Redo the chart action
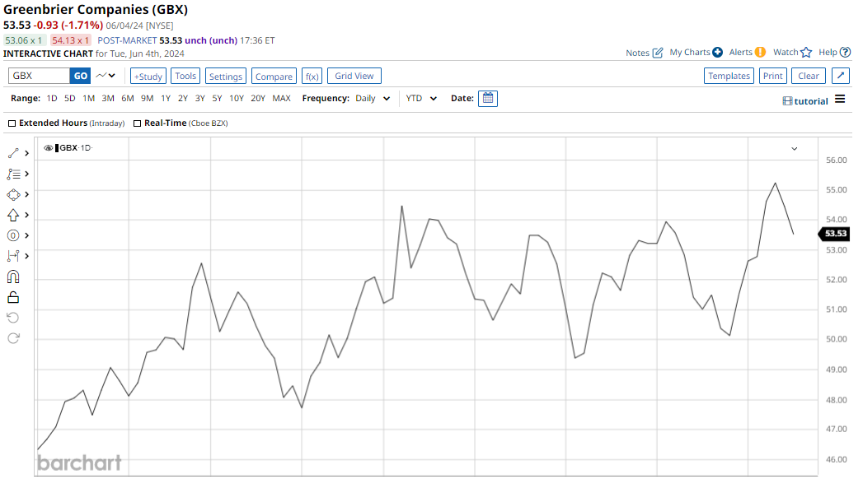This screenshot has height=477, width=854. 13,338
